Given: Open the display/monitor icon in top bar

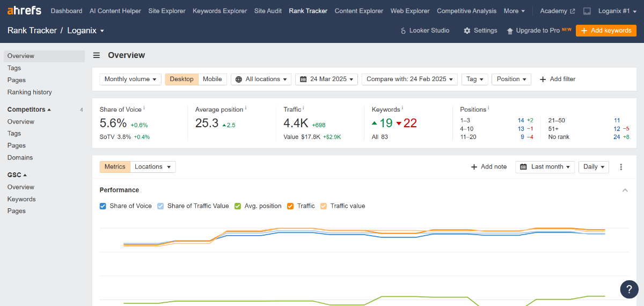Looking at the screenshot, I should [587, 11].
